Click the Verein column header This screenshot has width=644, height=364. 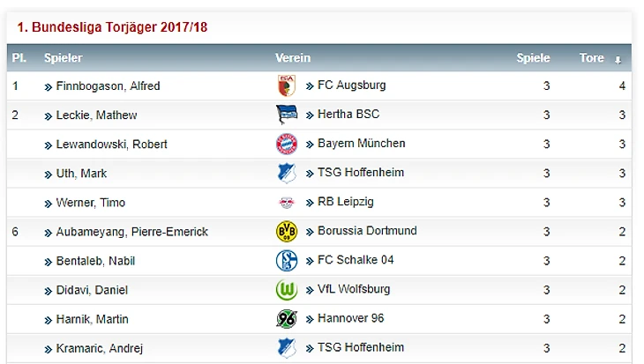pyautogui.click(x=293, y=58)
